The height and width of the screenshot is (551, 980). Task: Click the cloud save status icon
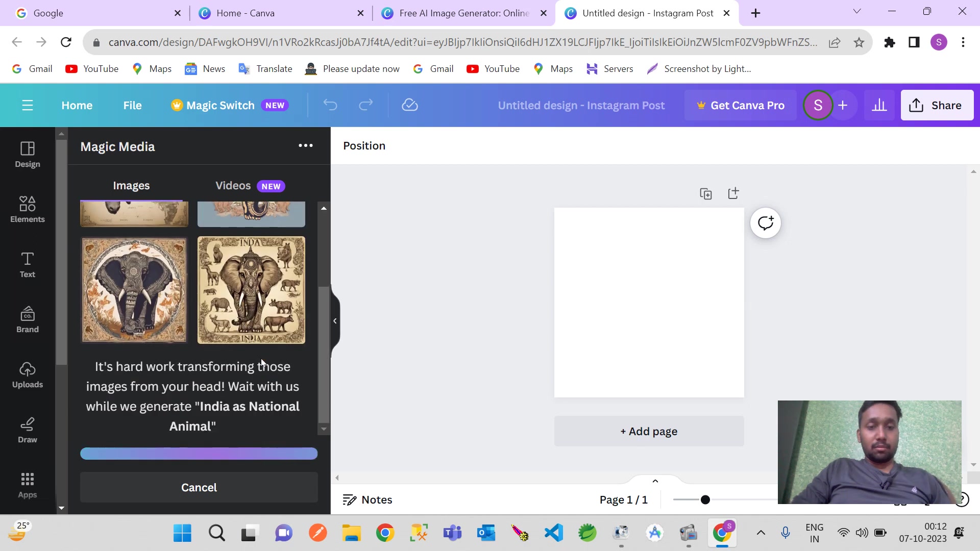410,106
